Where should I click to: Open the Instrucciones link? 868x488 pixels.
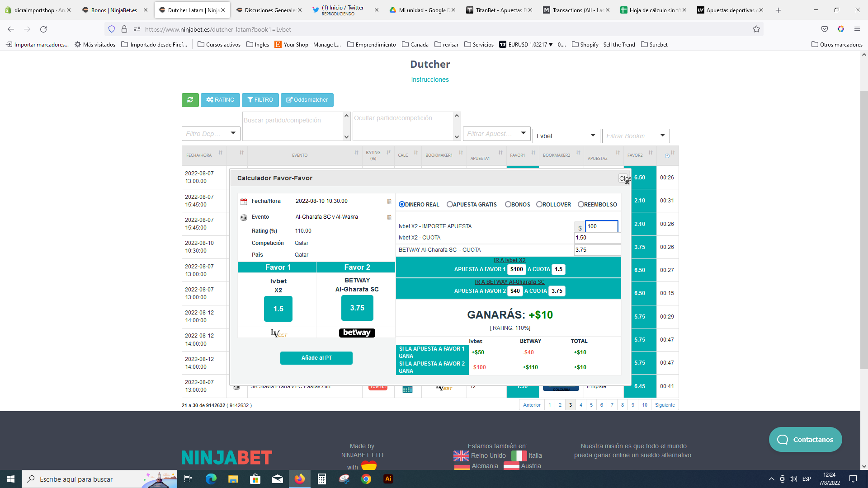tap(430, 80)
